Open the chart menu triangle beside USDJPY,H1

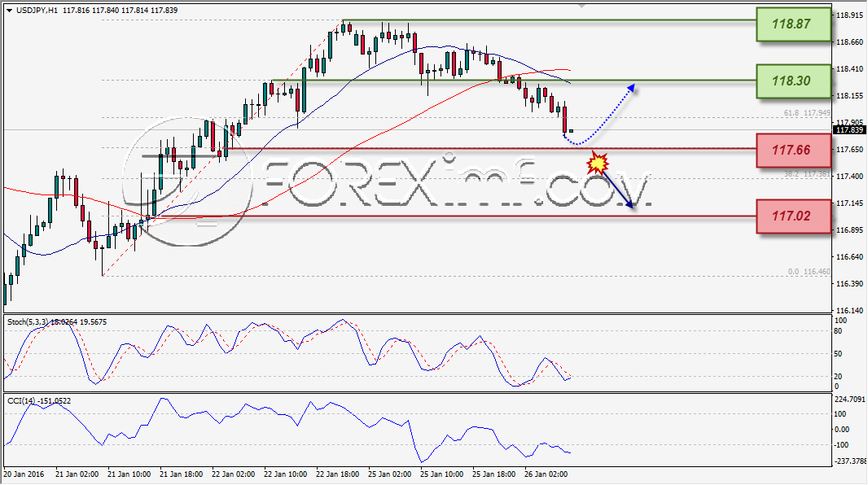click(10, 11)
